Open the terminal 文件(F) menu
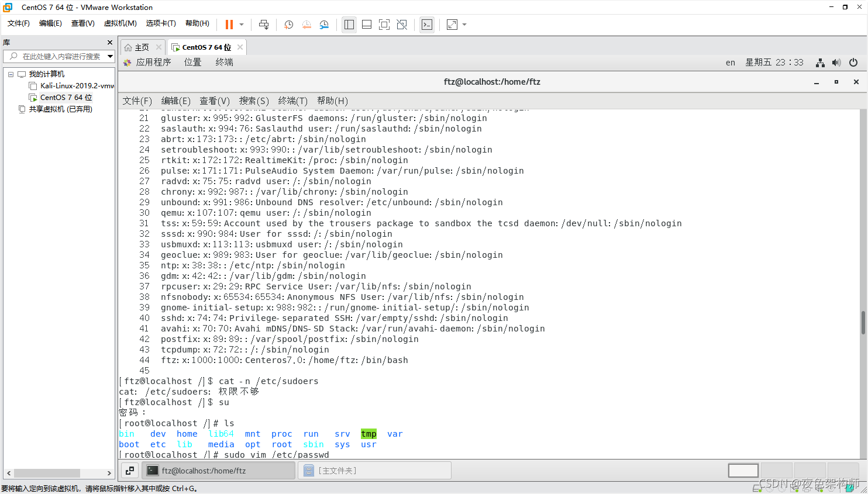Image resolution: width=868 pixels, height=494 pixels. click(137, 101)
